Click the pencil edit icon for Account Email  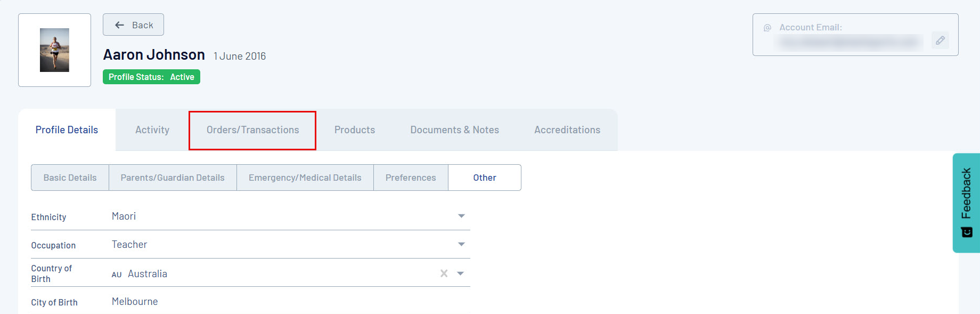[940, 41]
